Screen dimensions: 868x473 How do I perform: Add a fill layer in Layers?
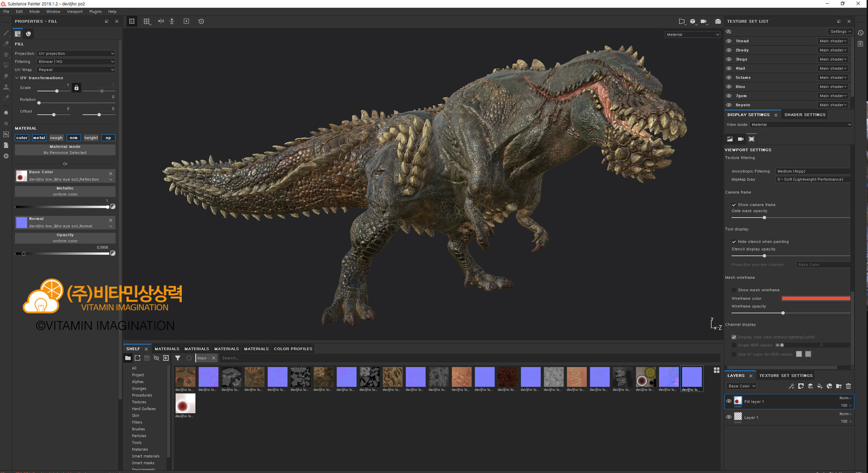[820, 386]
